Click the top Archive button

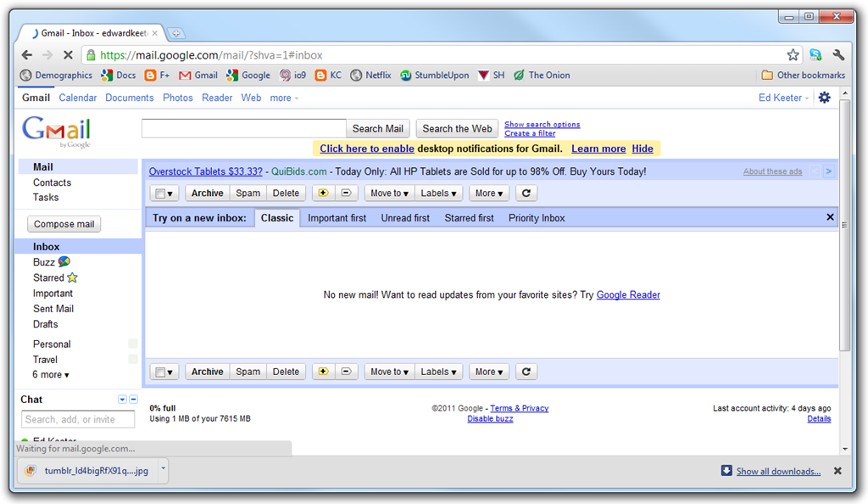pyautogui.click(x=207, y=193)
